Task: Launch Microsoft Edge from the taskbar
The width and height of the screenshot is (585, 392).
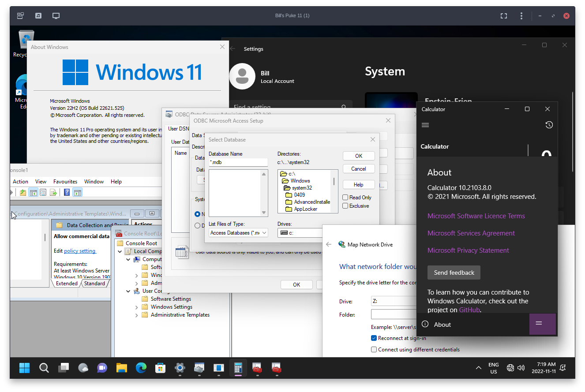Action: (x=141, y=367)
